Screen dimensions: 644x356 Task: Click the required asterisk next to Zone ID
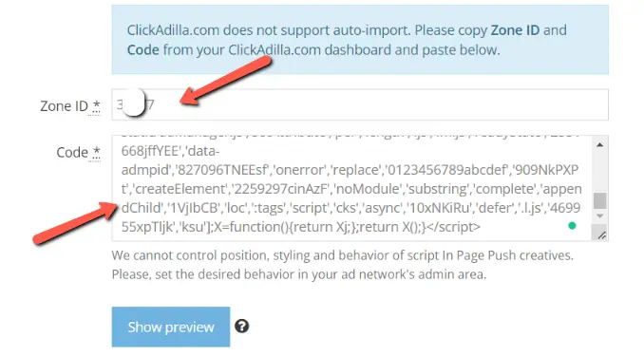pos(96,106)
